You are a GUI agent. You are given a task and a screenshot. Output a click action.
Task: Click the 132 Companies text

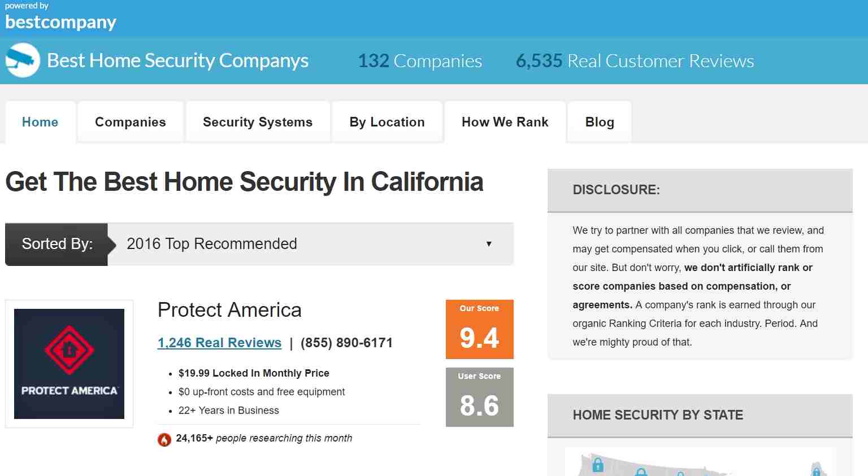[x=420, y=60]
